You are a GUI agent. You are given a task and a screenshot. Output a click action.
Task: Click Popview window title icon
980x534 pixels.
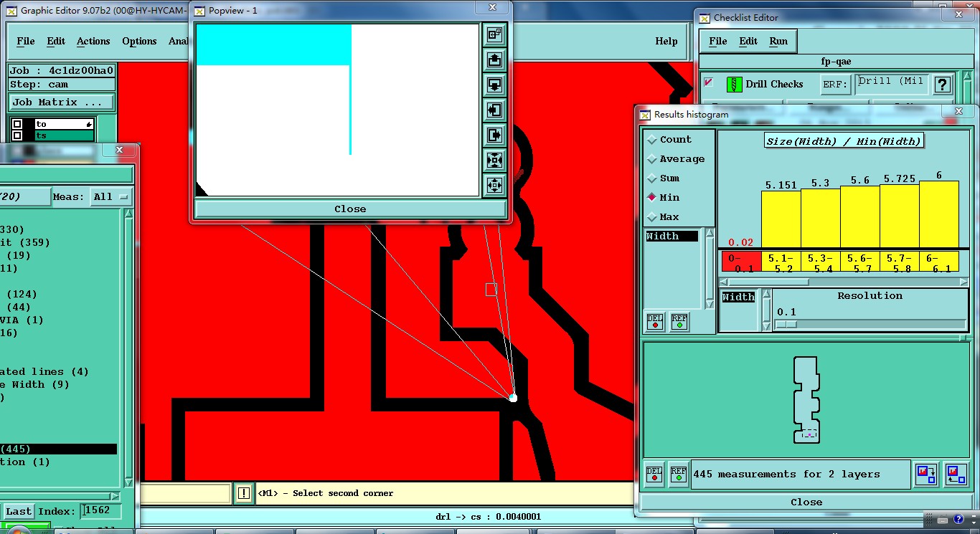tap(199, 11)
